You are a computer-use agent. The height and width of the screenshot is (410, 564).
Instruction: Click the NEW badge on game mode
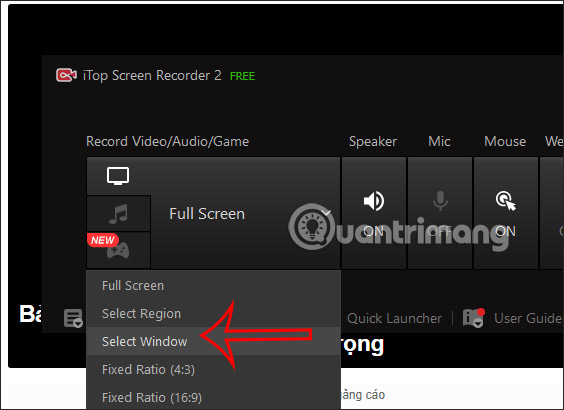[103, 240]
